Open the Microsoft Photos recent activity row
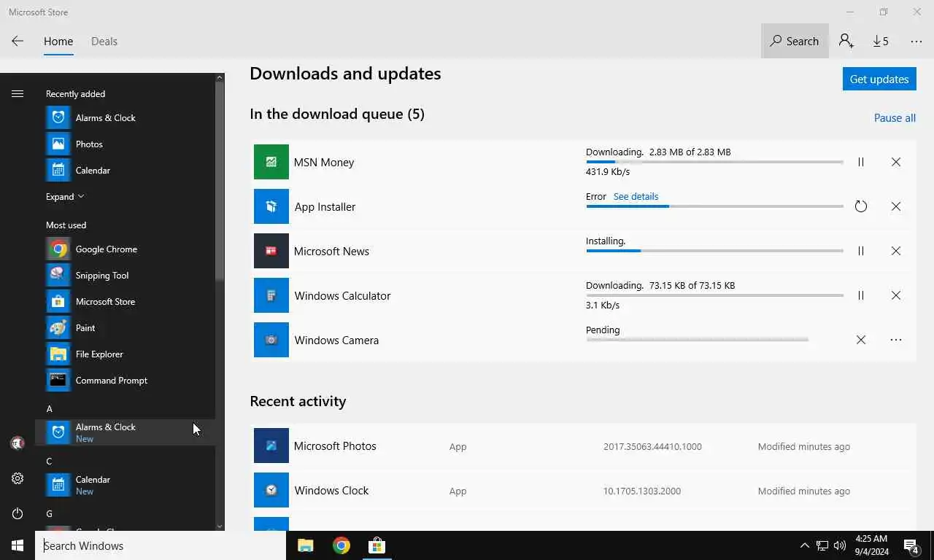 click(x=583, y=446)
